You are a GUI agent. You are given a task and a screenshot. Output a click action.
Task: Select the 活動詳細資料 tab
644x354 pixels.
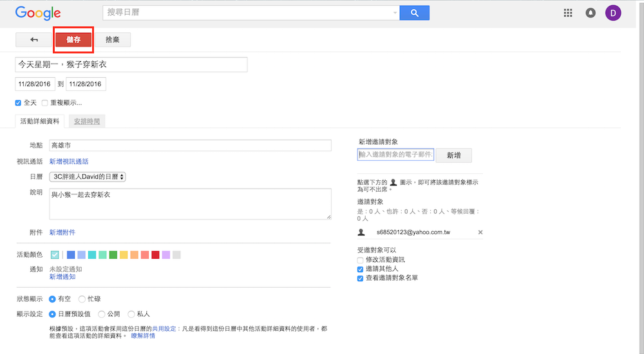[40, 121]
